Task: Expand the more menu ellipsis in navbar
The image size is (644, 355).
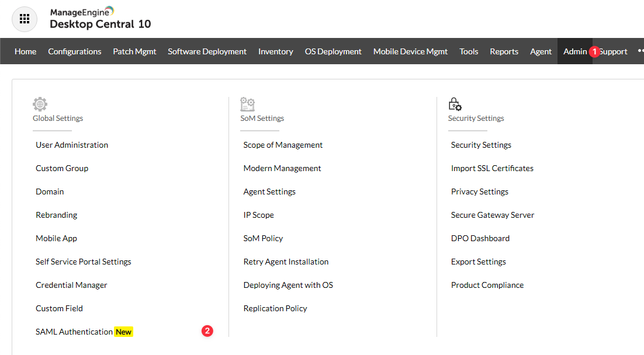Action: 640,51
